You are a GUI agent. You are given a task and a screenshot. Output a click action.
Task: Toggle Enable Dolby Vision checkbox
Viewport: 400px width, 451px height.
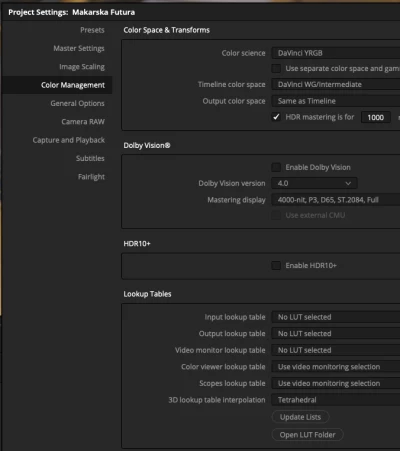pyautogui.click(x=276, y=167)
